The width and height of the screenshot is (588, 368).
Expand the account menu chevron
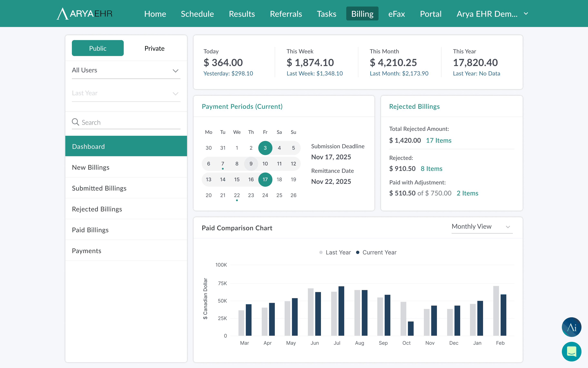coord(526,14)
